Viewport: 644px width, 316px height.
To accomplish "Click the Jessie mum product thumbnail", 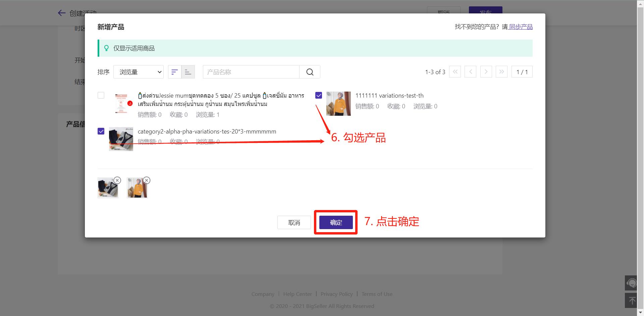I will point(121,104).
